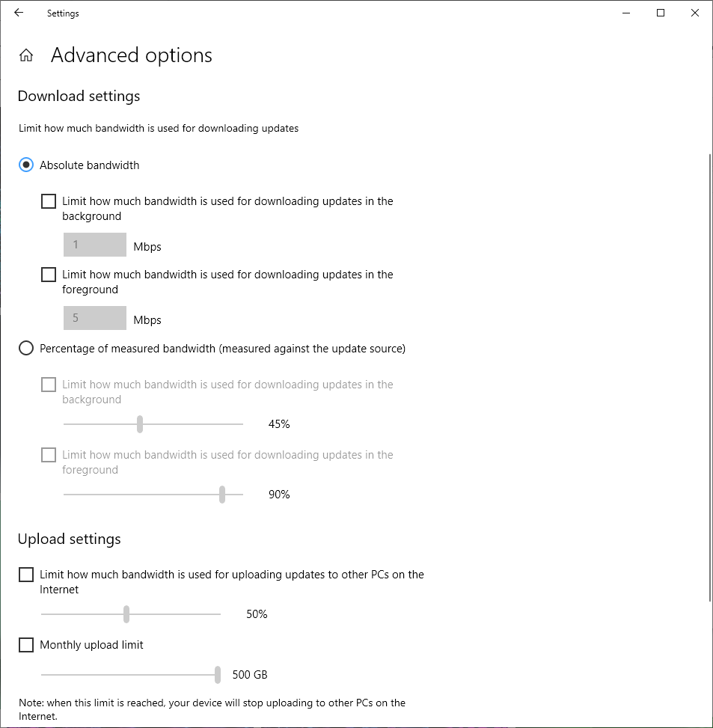713x728 pixels.
Task: Click the vertical scrollbar on the right
Action: click(x=709, y=374)
